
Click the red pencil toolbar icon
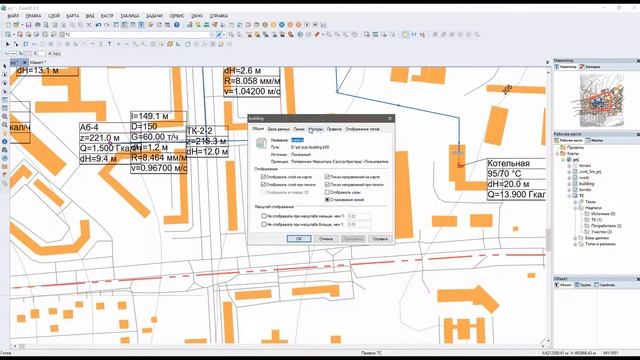click(317, 35)
